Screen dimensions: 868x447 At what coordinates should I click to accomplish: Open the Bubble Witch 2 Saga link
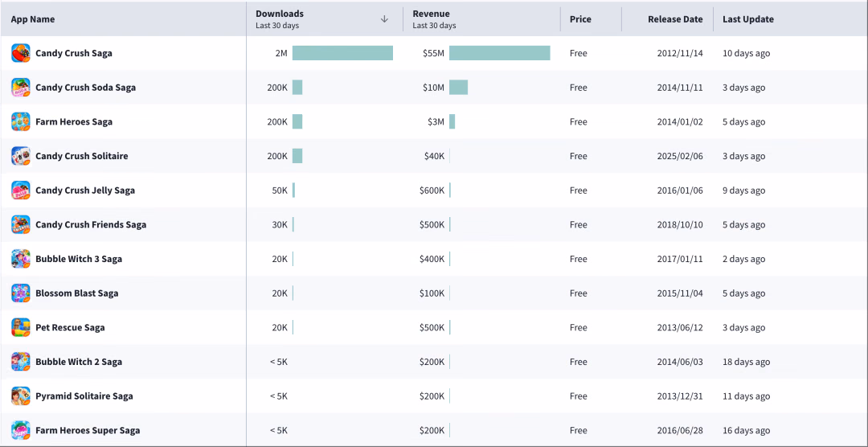click(79, 362)
